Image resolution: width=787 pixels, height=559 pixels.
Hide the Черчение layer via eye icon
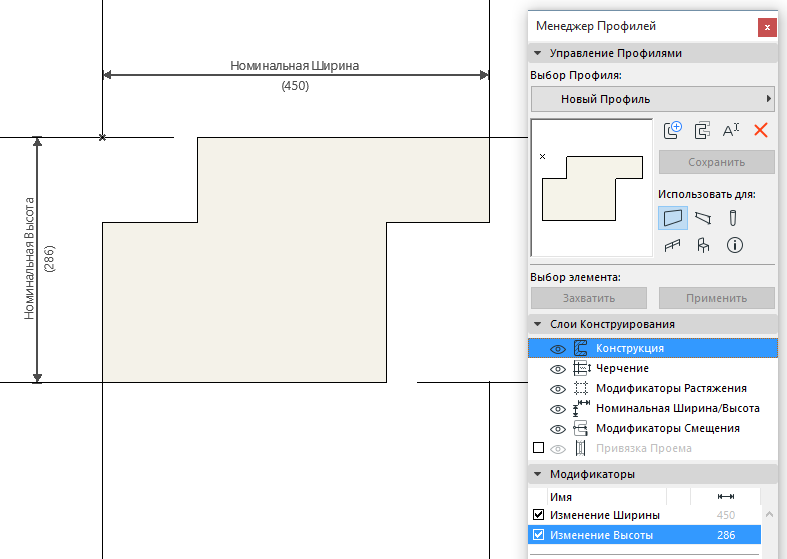pos(558,369)
